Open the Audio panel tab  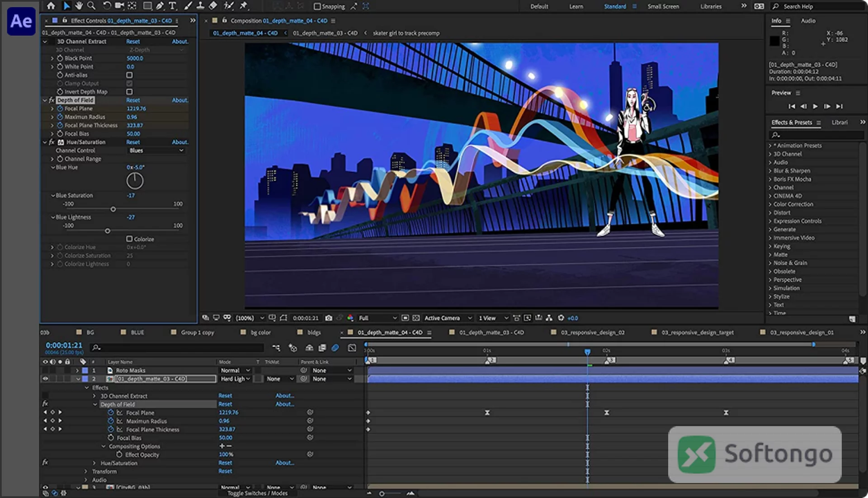[x=808, y=21]
